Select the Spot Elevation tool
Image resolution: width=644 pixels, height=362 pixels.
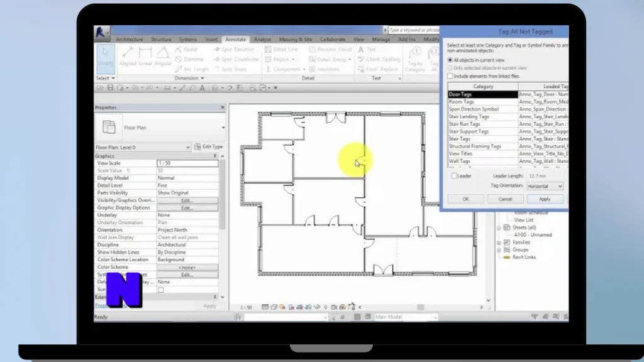[x=234, y=49]
